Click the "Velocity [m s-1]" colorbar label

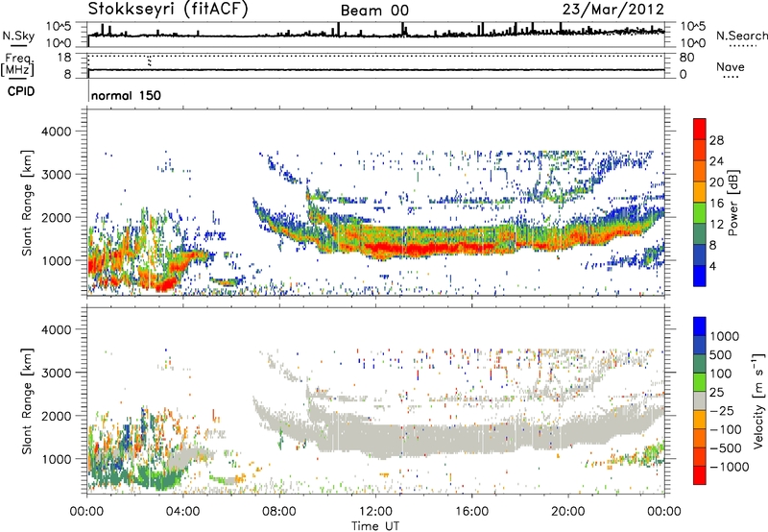point(758,400)
